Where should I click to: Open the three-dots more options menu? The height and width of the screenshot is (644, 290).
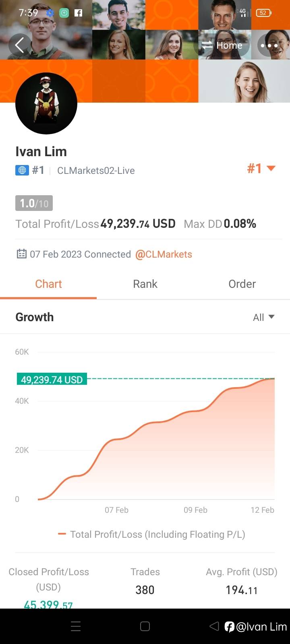pyautogui.click(x=269, y=45)
